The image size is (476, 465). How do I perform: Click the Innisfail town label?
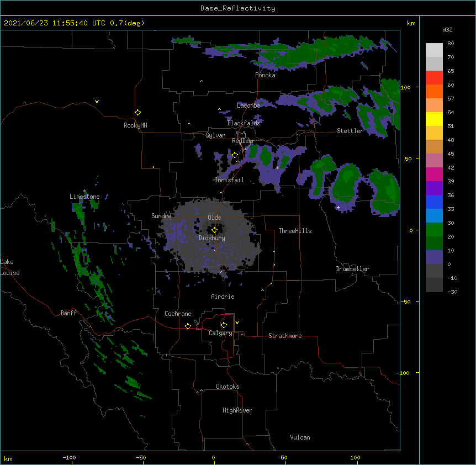click(229, 180)
